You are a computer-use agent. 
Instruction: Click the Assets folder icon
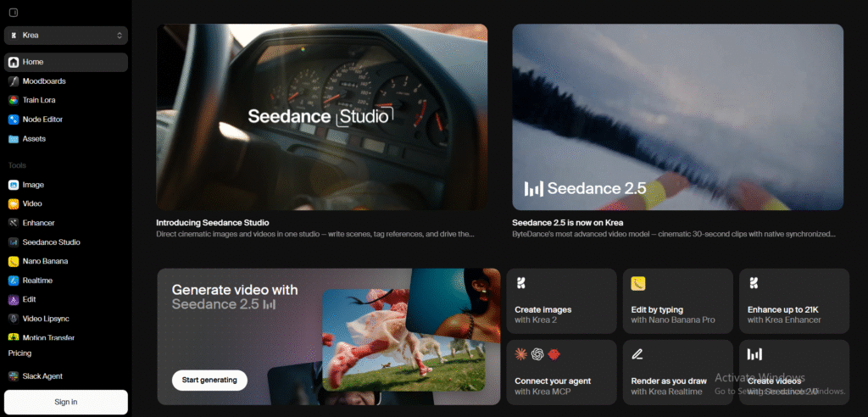14,139
